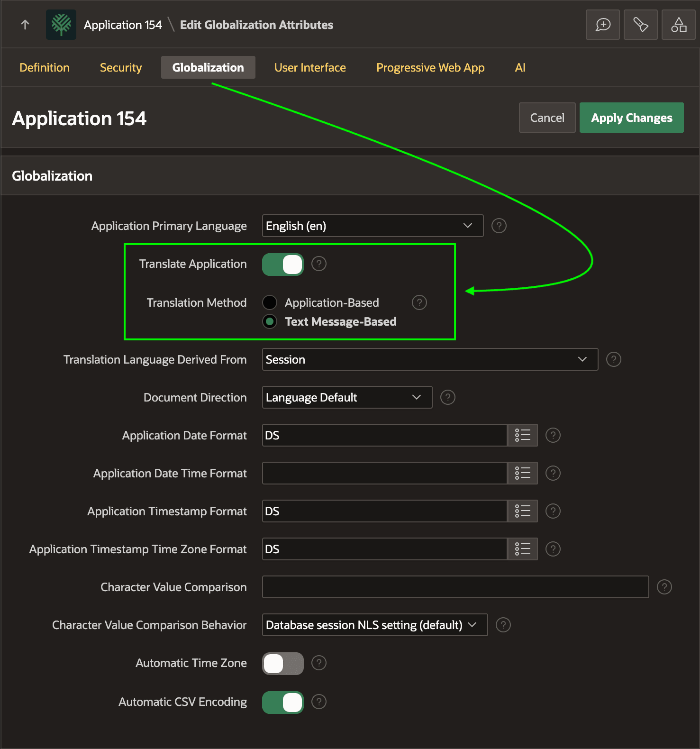
Task: Switch to the Security tab
Action: tap(121, 67)
